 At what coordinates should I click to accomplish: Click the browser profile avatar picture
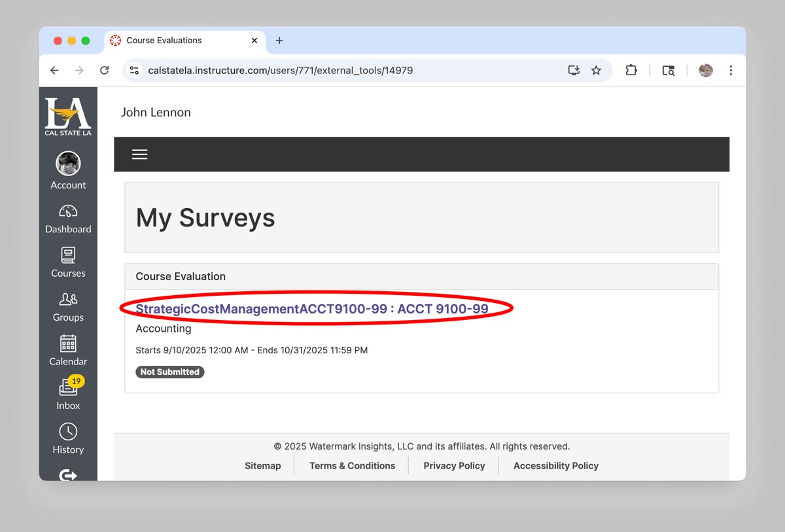point(705,70)
